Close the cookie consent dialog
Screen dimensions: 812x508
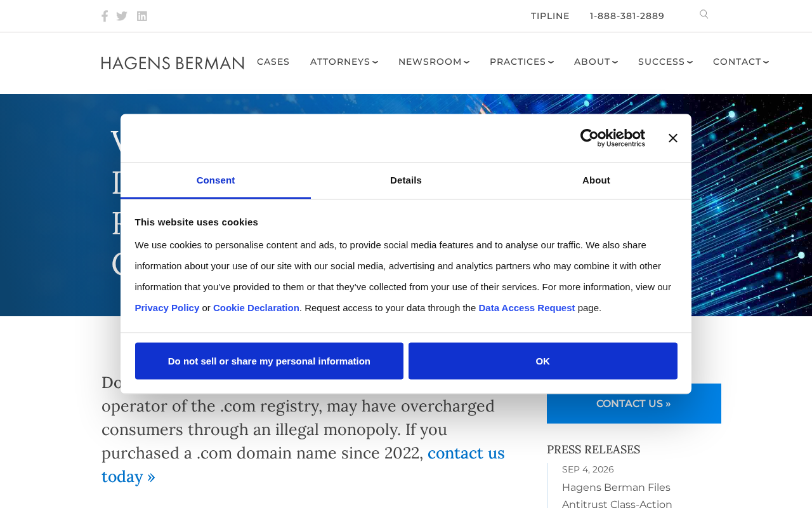pos(673,138)
